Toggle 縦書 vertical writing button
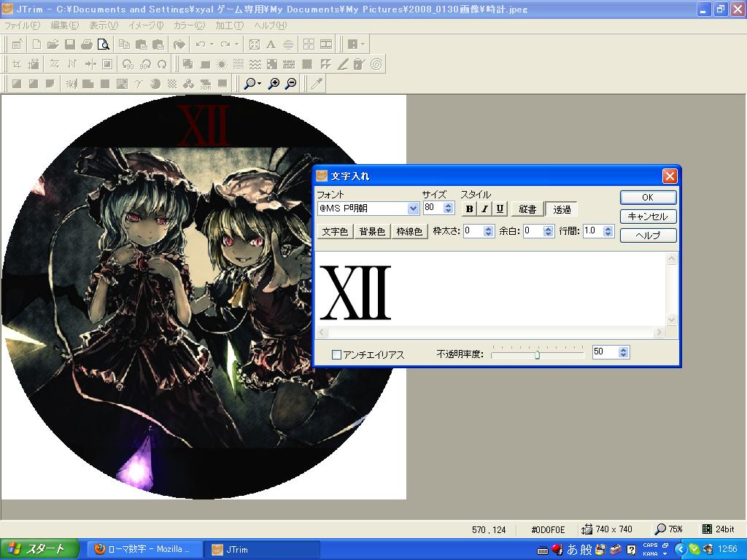The width and height of the screenshot is (747, 560). point(527,209)
